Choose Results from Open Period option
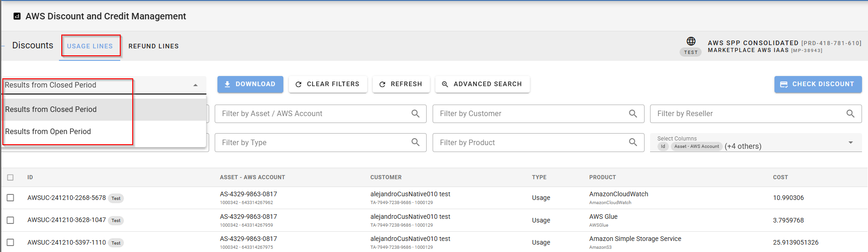 pos(48,132)
